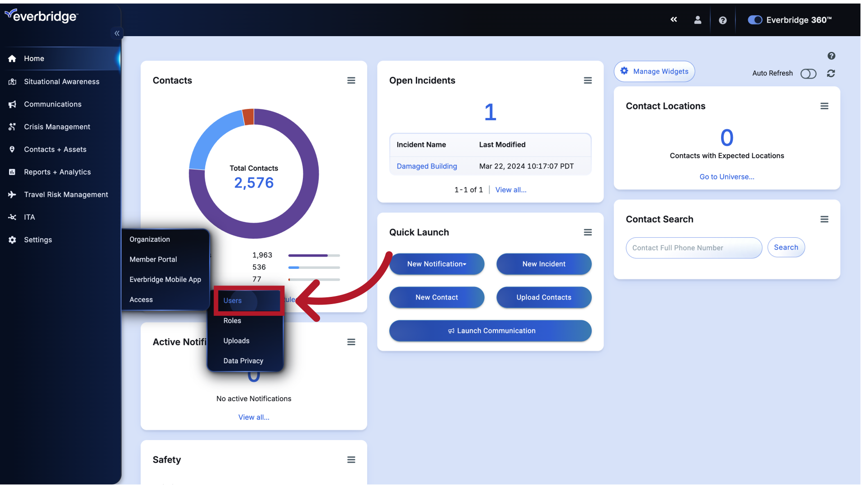Click the Contact Full Phone Number field
The image size is (868, 488).
(x=693, y=248)
